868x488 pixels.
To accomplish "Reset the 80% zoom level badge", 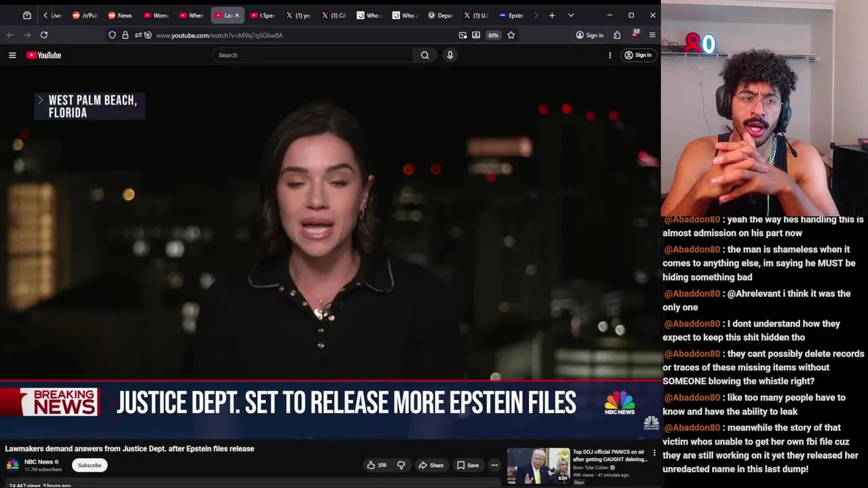I will [x=493, y=35].
